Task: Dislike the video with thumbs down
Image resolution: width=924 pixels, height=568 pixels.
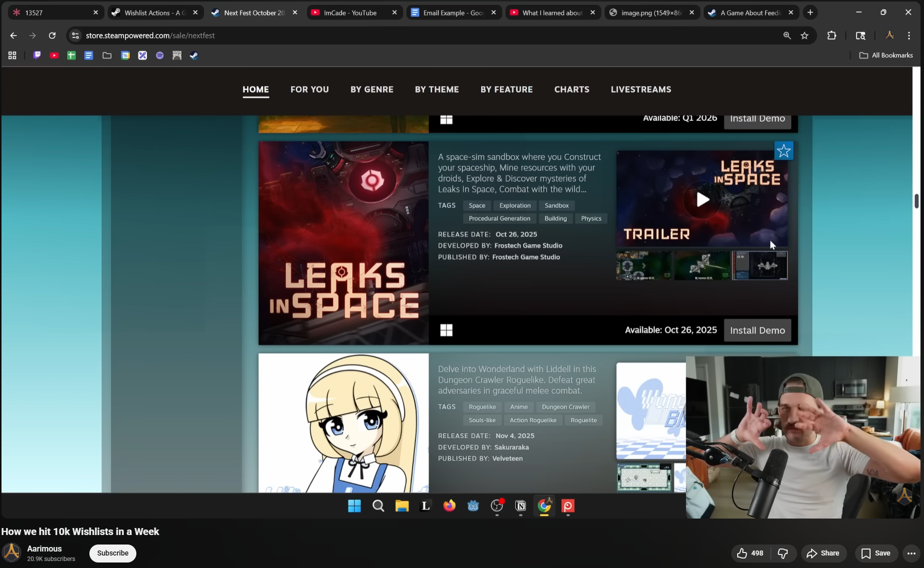Action: pyautogui.click(x=783, y=553)
